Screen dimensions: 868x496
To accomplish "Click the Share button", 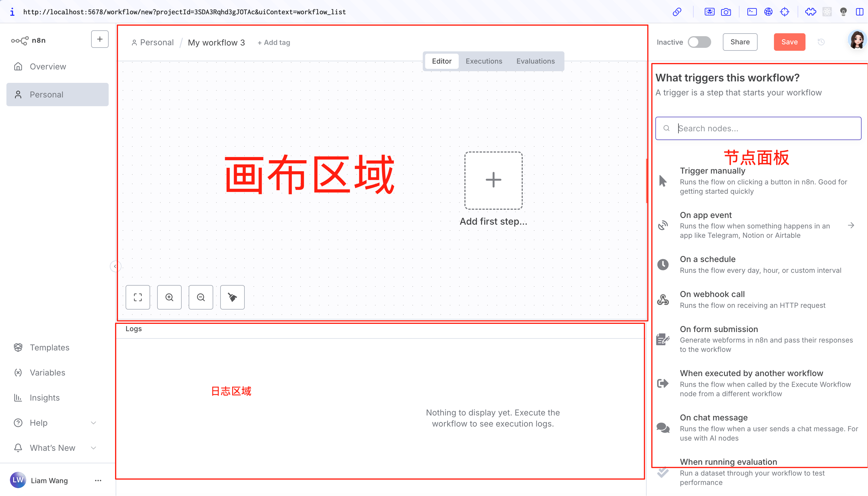I will click(740, 42).
